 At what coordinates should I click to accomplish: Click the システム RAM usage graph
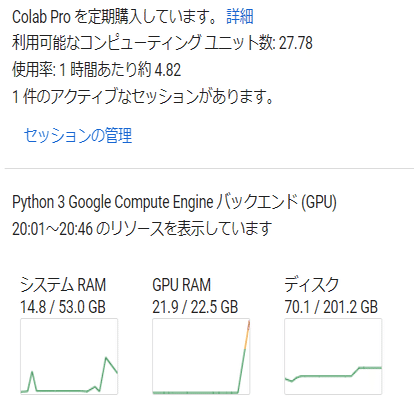click(x=69, y=356)
